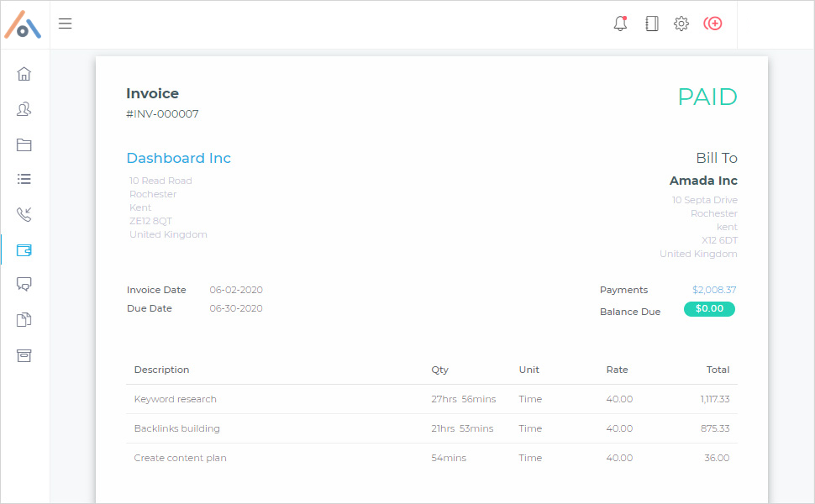Image resolution: width=815 pixels, height=504 pixels.
Task: Open the archive box icon in sidebar
Action: click(24, 354)
